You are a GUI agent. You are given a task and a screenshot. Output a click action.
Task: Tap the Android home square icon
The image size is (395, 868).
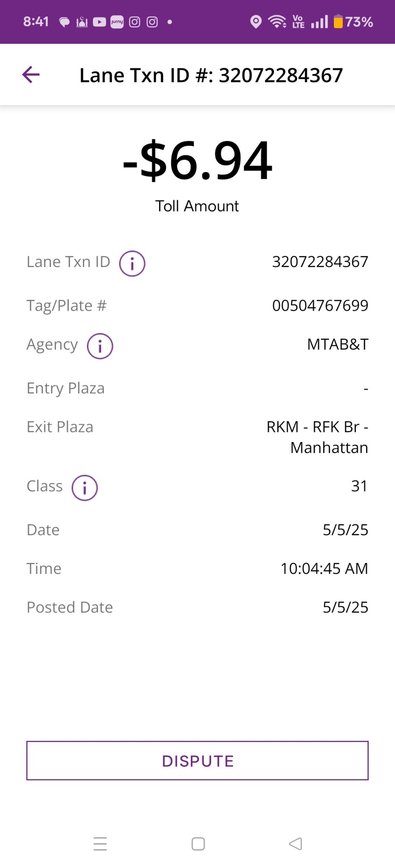(x=198, y=843)
